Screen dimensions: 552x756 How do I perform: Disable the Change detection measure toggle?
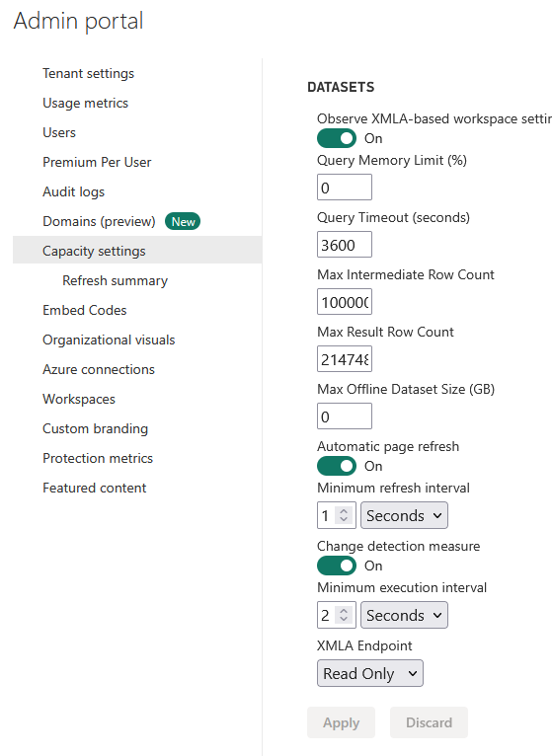[337, 566]
